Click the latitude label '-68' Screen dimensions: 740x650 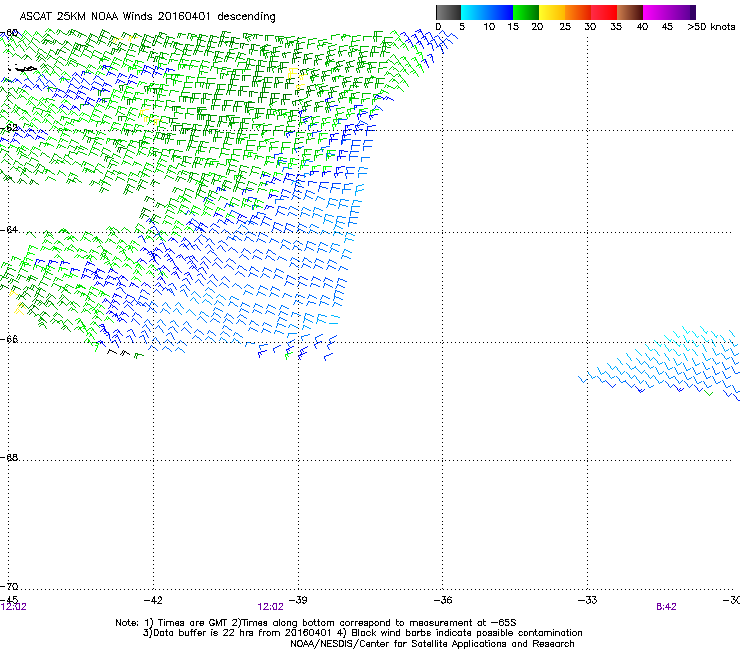(9, 457)
